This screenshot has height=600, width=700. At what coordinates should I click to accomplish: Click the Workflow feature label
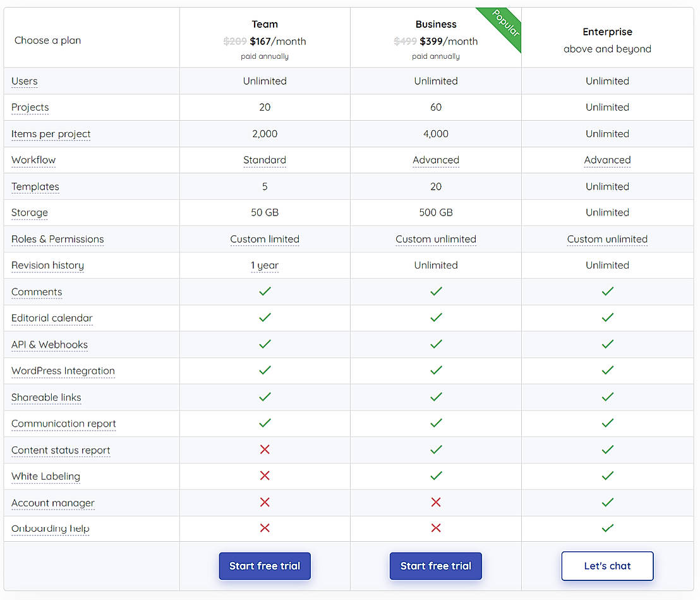click(33, 160)
